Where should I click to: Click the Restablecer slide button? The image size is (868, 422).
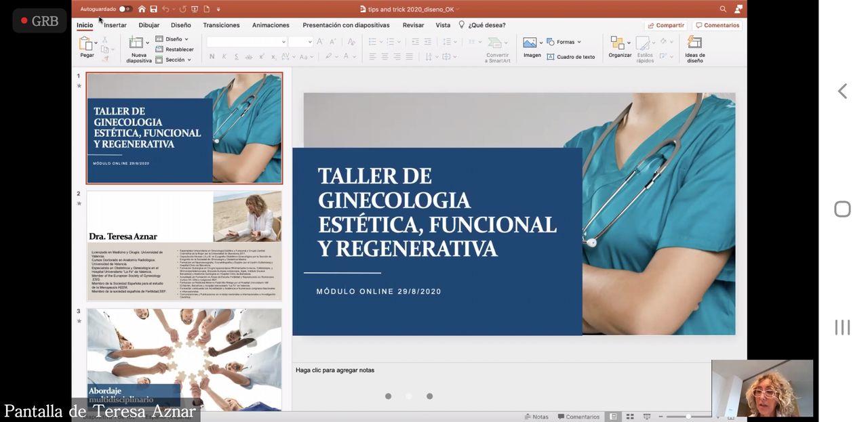click(x=175, y=49)
